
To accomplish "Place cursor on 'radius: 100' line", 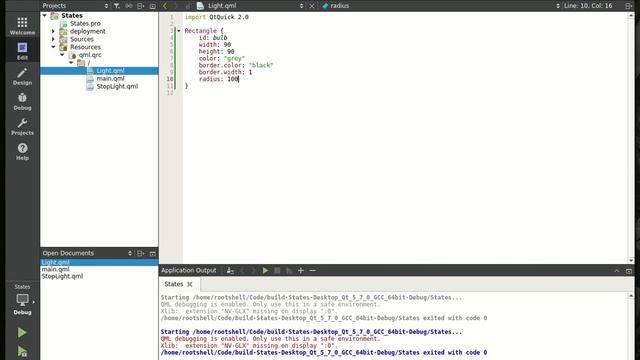I will (218, 79).
